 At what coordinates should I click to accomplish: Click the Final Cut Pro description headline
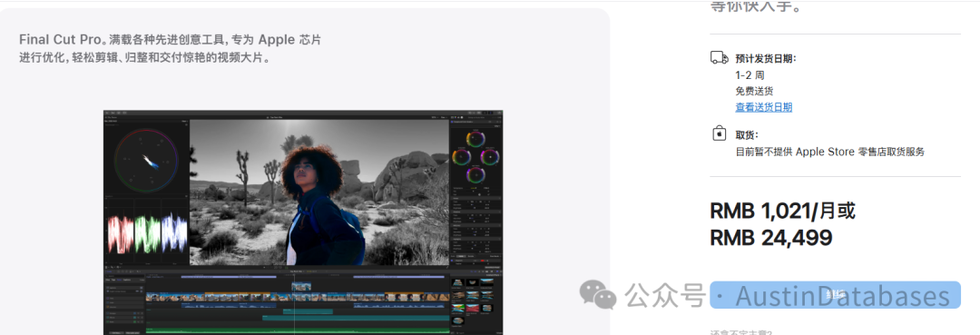point(170,40)
